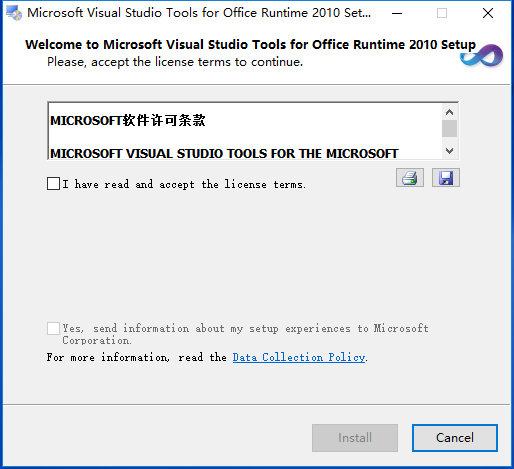Minimize the setup window
Screen dimensions: 514x469
[x=397, y=13]
